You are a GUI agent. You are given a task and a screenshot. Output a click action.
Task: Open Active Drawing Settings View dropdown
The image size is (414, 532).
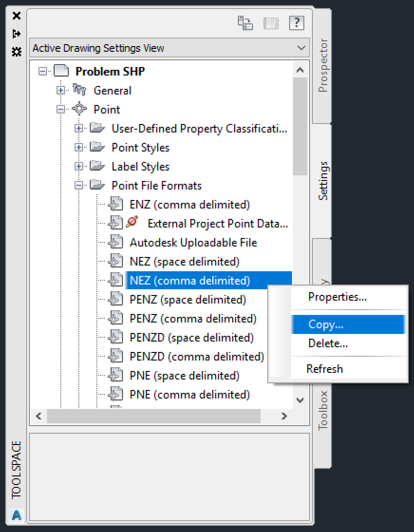pos(300,48)
